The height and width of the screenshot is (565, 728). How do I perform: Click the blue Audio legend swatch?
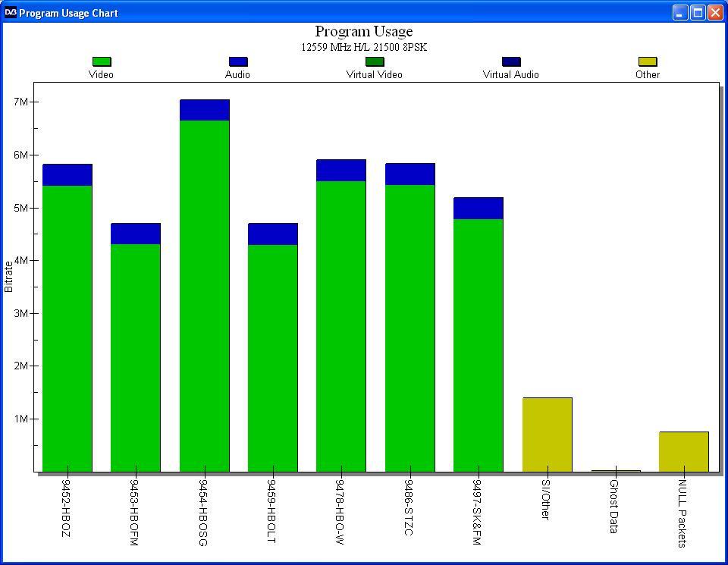click(237, 61)
